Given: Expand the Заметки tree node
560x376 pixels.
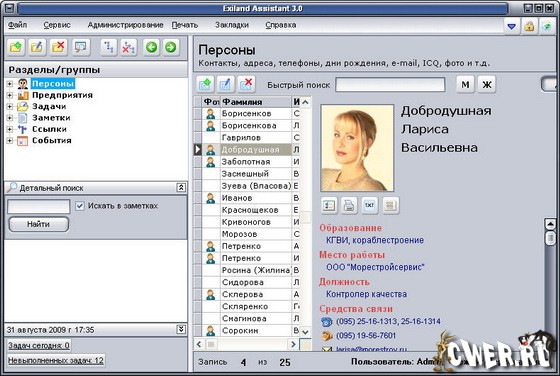Looking at the screenshot, I should click(10, 118).
